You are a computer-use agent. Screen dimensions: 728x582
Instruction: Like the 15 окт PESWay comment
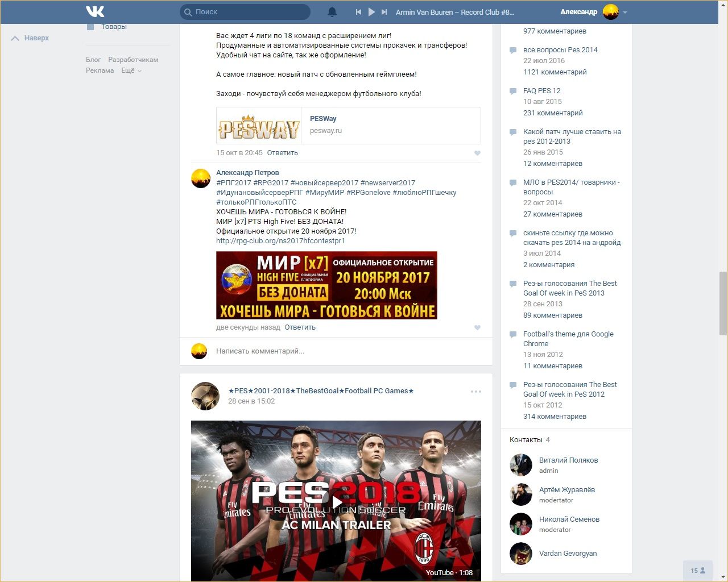click(x=477, y=153)
